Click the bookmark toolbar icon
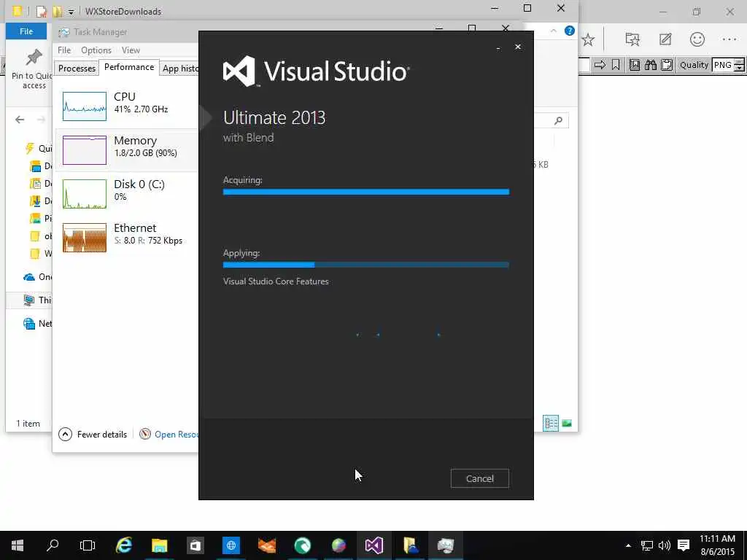The image size is (747, 560). (616, 65)
